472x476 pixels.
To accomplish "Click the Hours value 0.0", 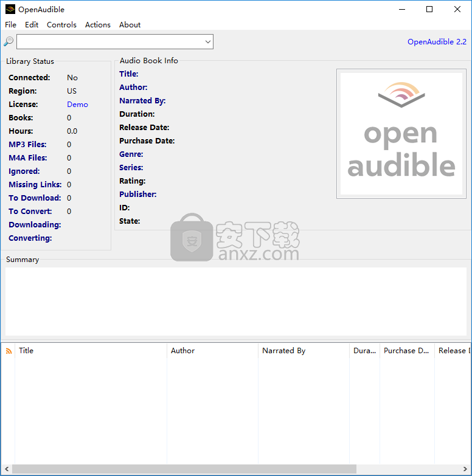I will [x=72, y=131].
